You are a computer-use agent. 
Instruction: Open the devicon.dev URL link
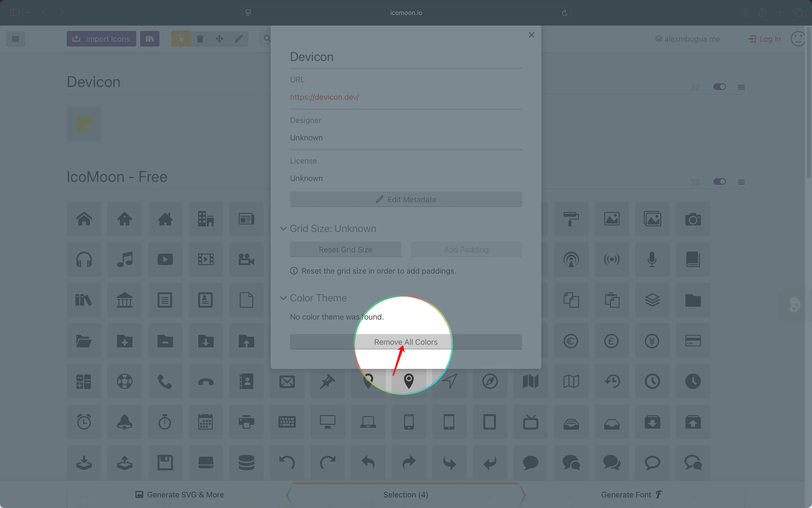point(325,97)
